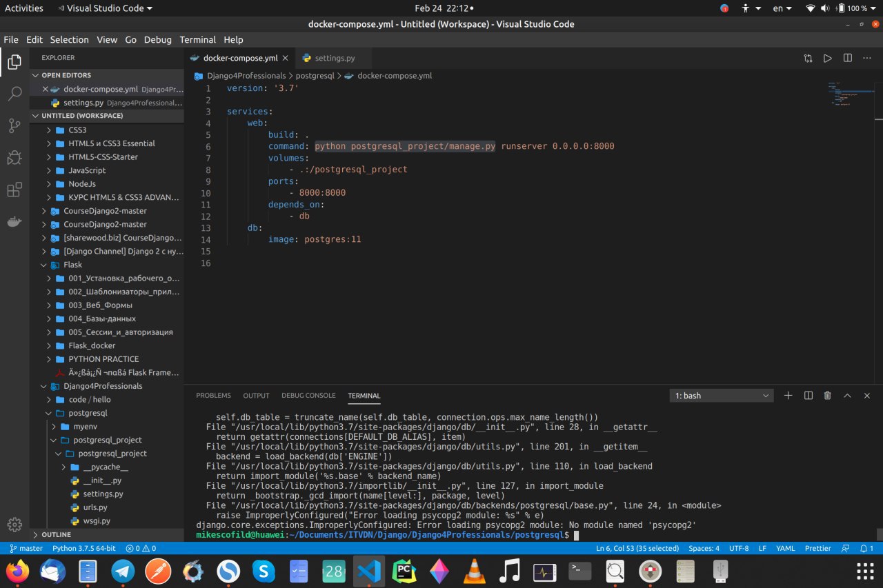Open the Debug view with bug icon

14,158
